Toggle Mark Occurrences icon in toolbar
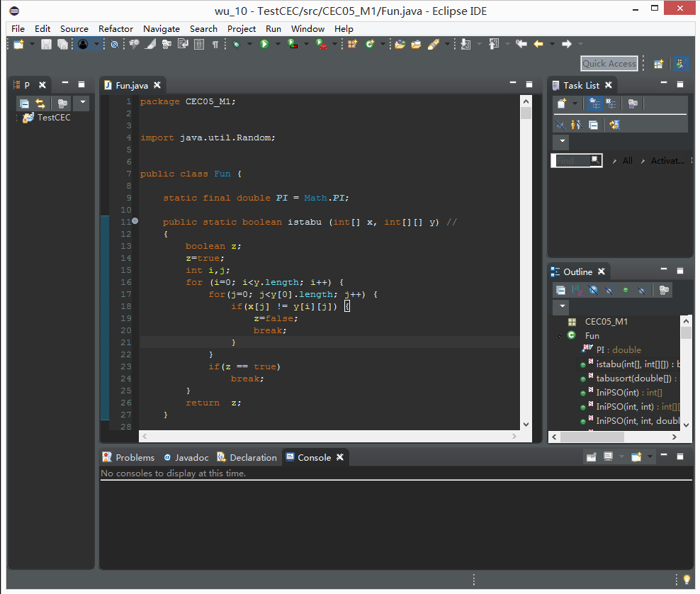The height and width of the screenshot is (594, 700). tap(150, 44)
